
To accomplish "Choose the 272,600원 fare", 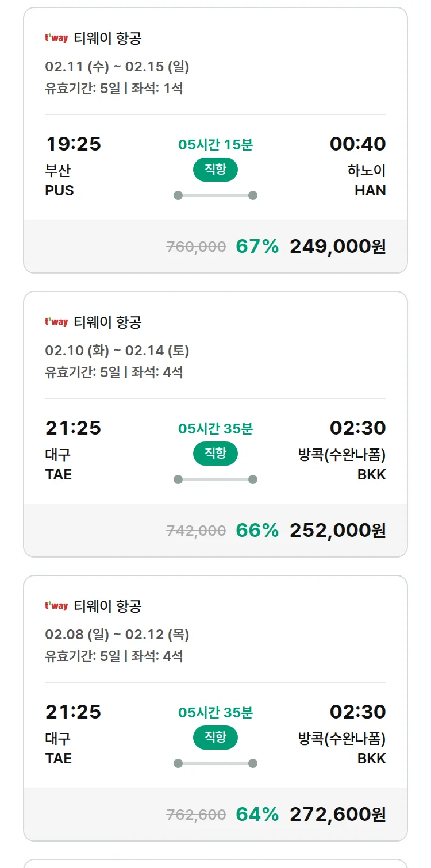I will (x=337, y=815).
